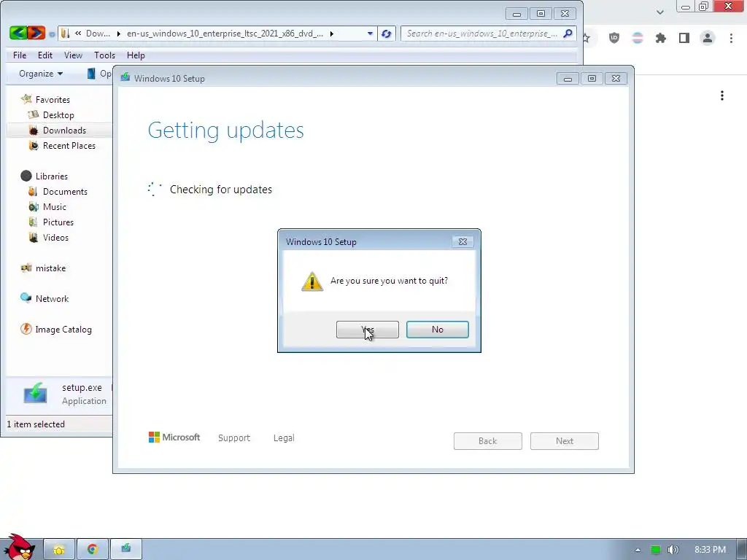Screen dimensions: 747x560
Task: Click the '1 item selected' status text
Action: click(36, 424)
